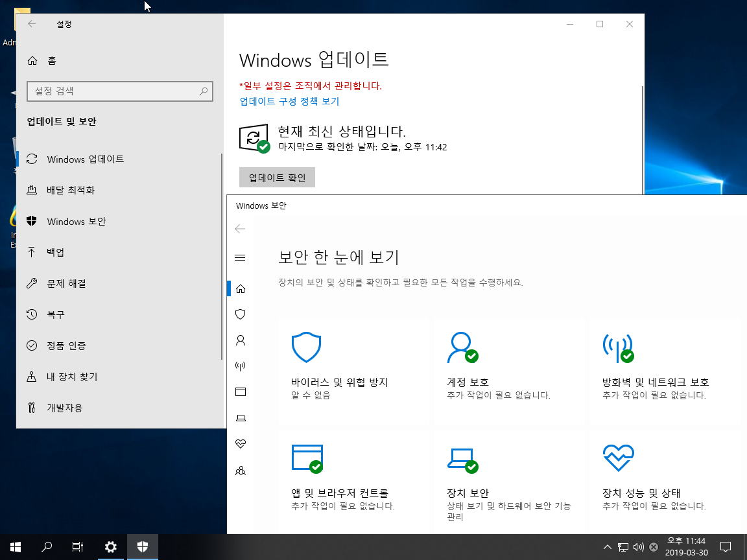The width and height of the screenshot is (747, 560).
Task: Click the search magnifier in settings search
Action: (204, 91)
